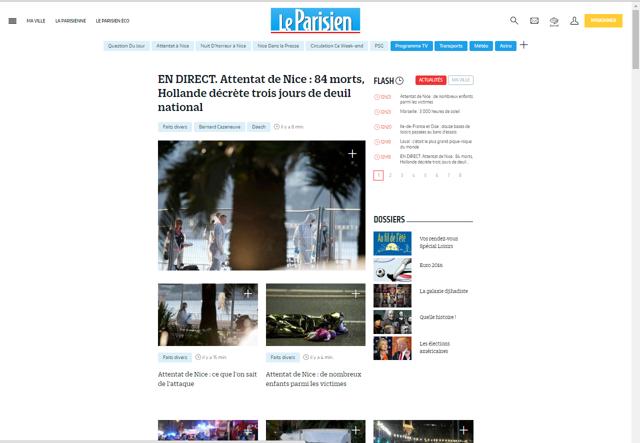Click the Bernard Cazeneuve tag
Image resolution: width=640 pixels, height=443 pixels.
[220, 127]
